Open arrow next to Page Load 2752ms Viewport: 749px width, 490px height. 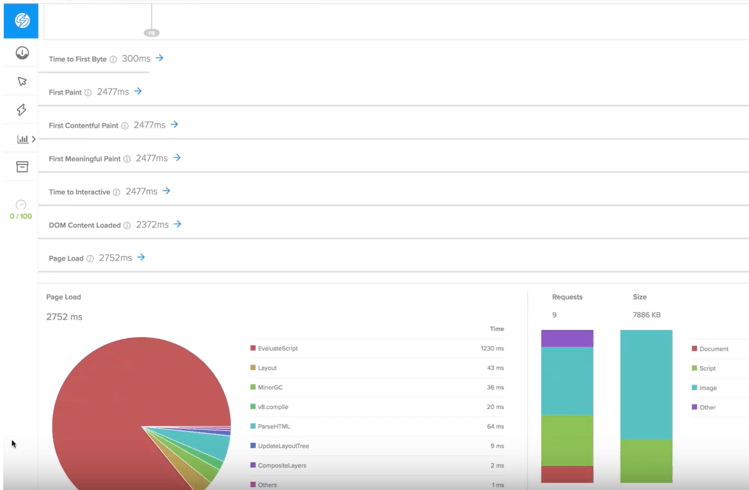[x=141, y=257]
